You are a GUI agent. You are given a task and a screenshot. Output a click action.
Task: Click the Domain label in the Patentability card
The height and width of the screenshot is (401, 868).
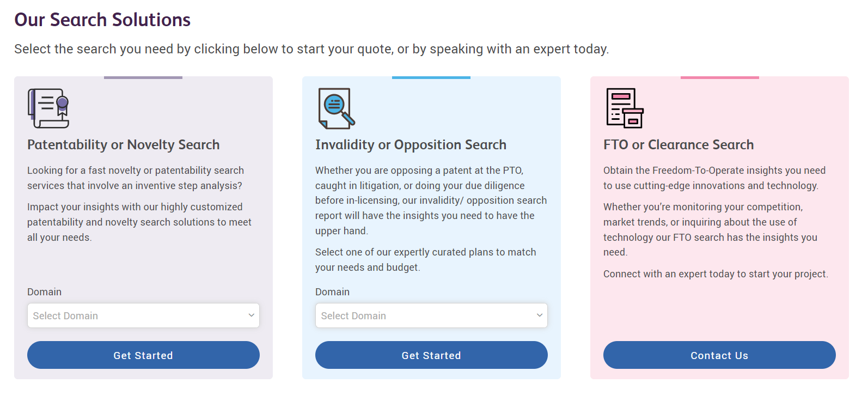click(45, 292)
